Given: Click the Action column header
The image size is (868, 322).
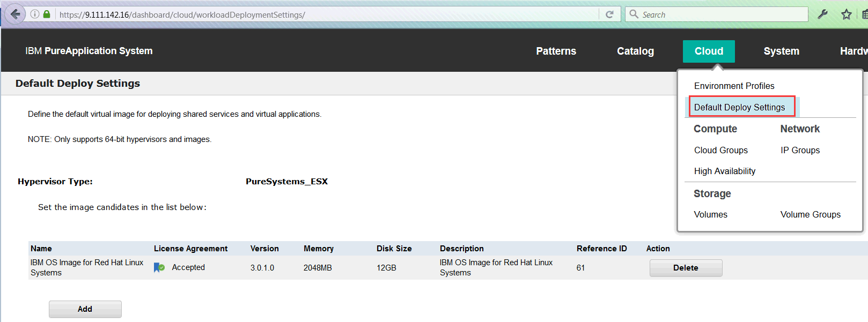Looking at the screenshot, I should coord(658,249).
